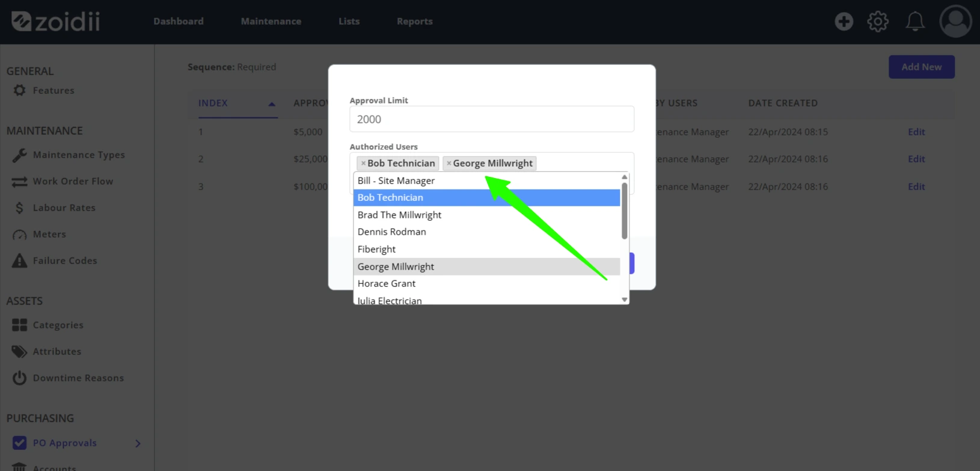Screen dimensions: 980x471
Task: Open the Dashboard menu
Action: point(179,21)
